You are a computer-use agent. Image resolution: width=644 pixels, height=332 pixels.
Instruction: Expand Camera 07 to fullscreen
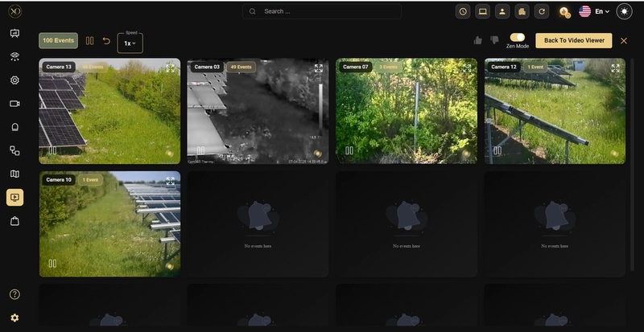[467, 68]
